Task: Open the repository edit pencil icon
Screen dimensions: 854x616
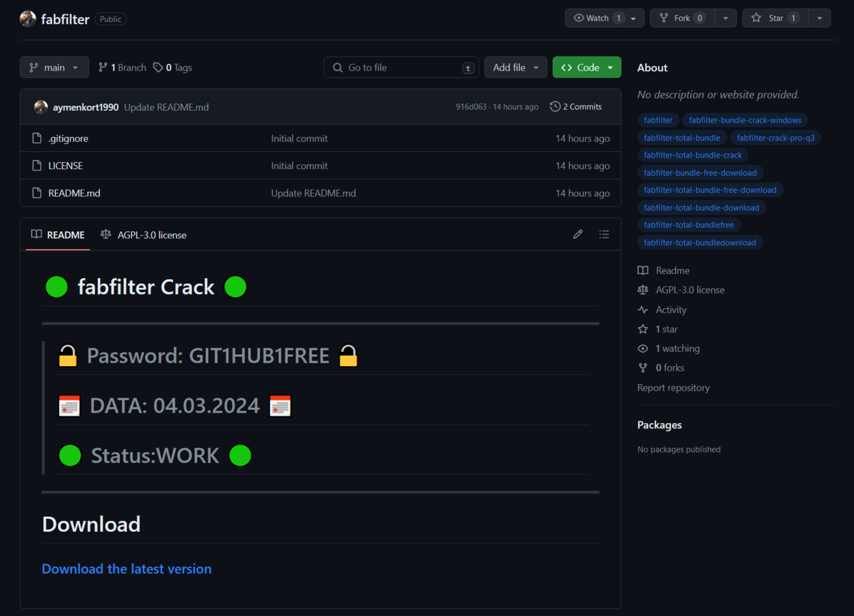Action: coord(578,234)
